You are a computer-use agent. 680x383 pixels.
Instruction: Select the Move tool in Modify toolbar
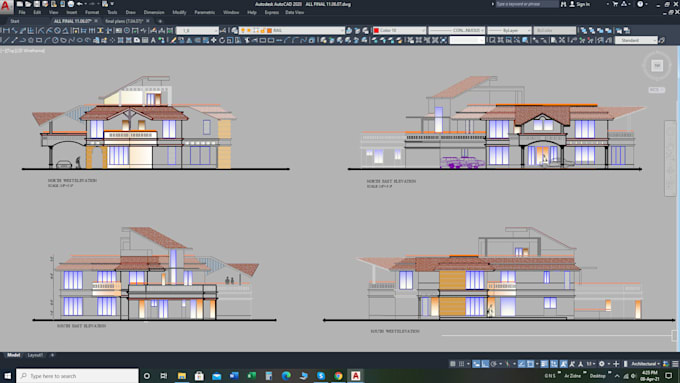[213, 40]
